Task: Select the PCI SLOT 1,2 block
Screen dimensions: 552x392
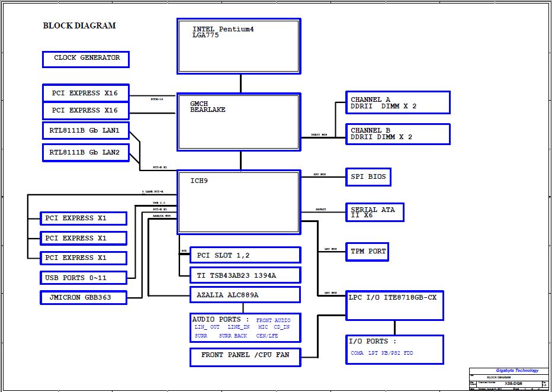Action: [x=245, y=255]
